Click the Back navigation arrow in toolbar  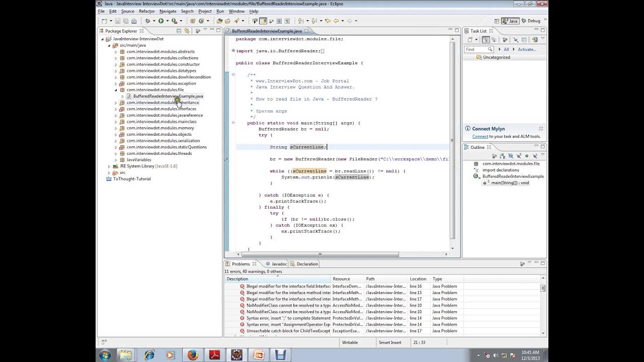pyautogui.click(x=336, y=21)
